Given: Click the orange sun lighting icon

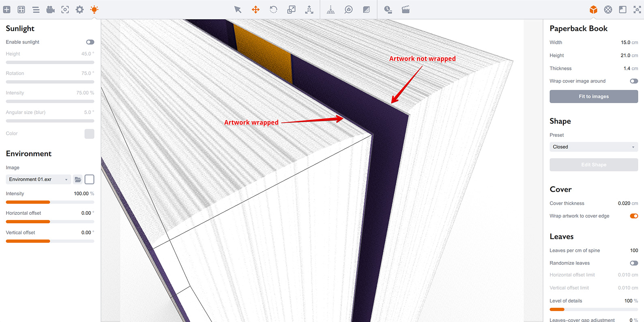Looking at the screenshot, I should tap(94, 9).
